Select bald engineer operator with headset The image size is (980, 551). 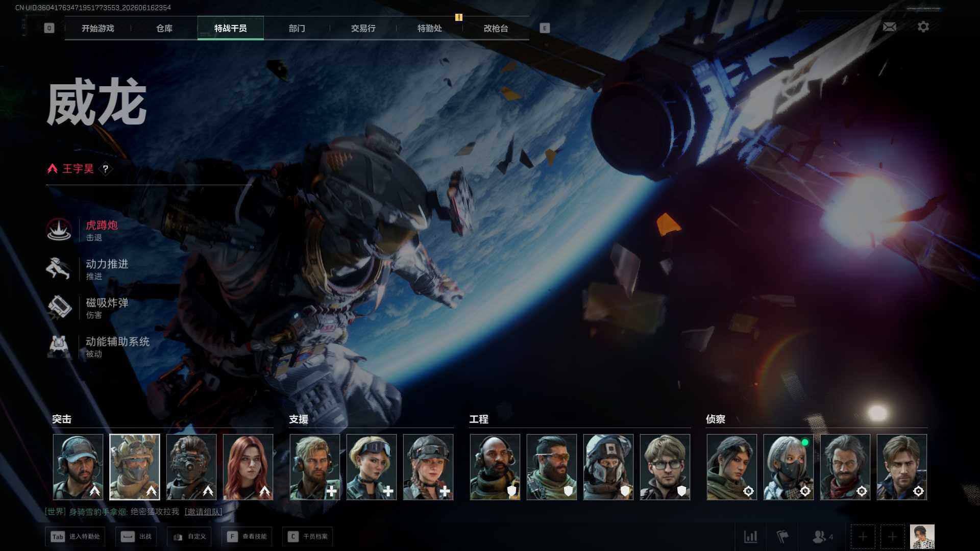click(495, 467)
